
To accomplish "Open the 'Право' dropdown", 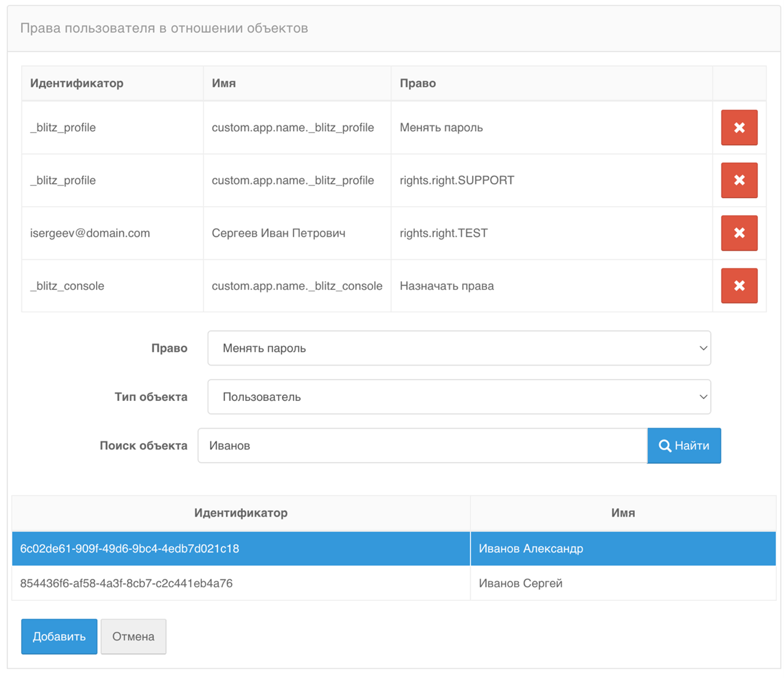I will click(459, 348).
